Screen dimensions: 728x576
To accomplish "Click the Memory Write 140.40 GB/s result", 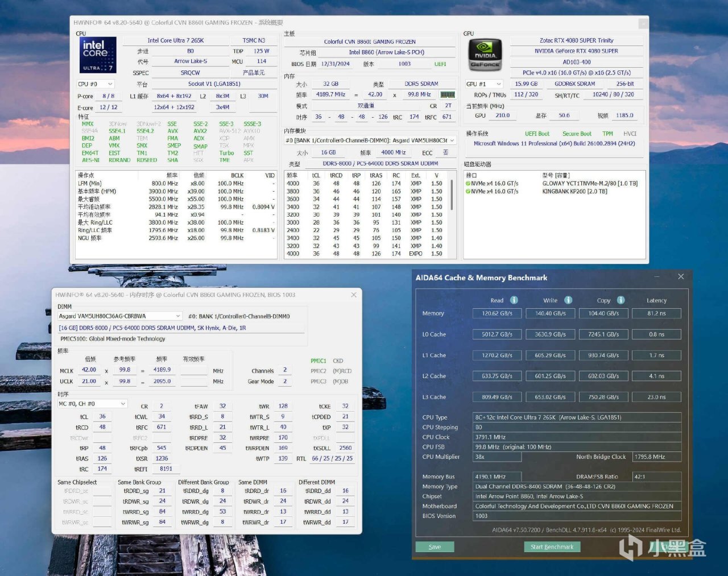I will point(551,313).
